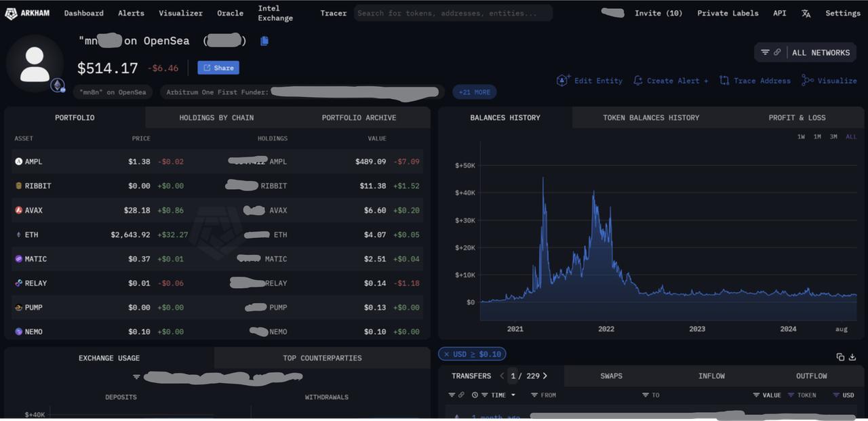Click the profile avatar picture
The height and width of the screenshot is (421, 868).
(35, 63)
